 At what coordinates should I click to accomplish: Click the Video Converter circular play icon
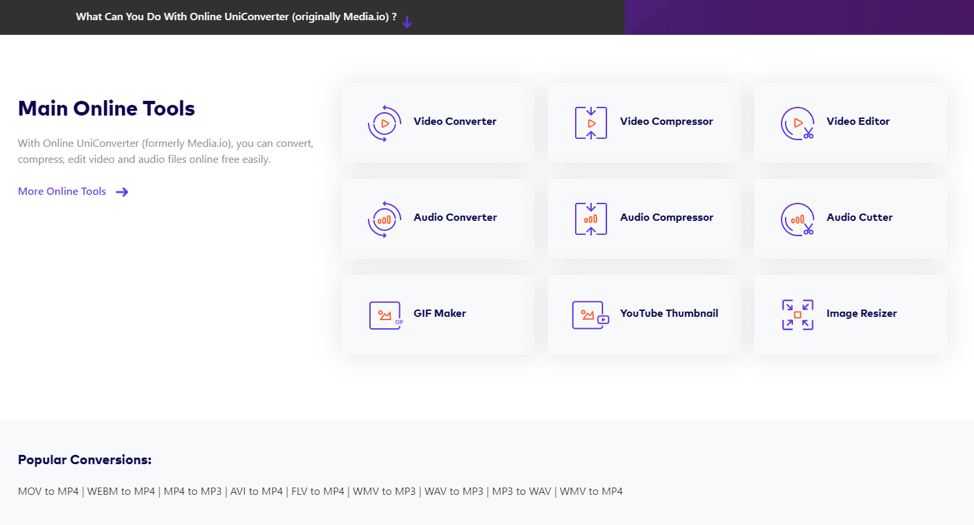384,123
